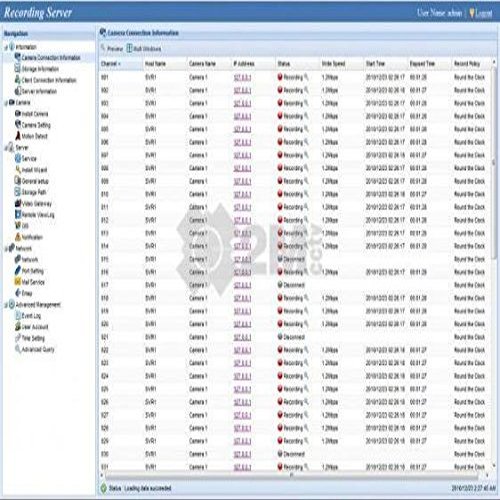Click the Camera Name column header
The height and width of the screenshot is (500, 500).
(209, 64)
